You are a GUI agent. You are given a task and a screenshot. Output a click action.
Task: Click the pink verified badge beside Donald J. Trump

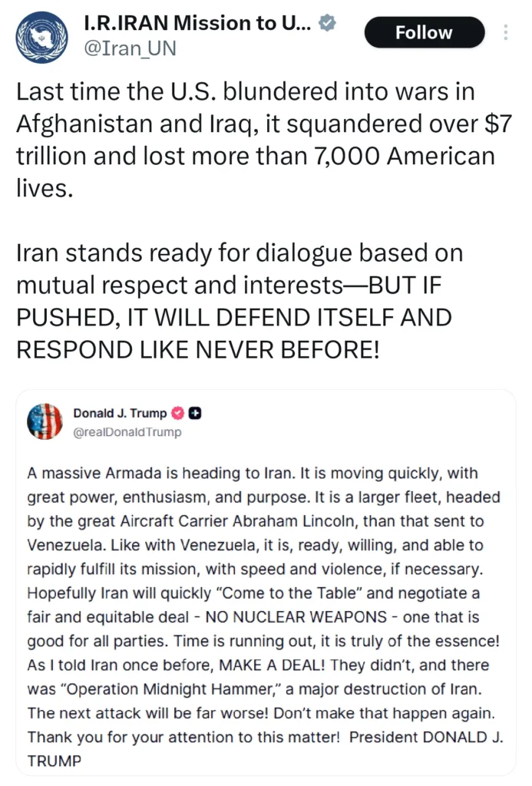tap(176, 413)
